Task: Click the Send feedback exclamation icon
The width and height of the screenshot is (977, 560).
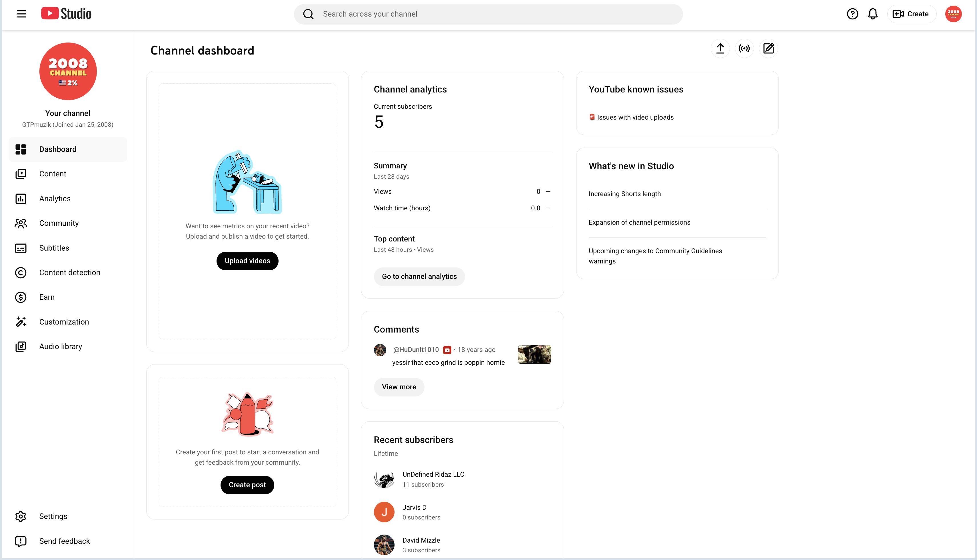Action: [x=21, y=541]
